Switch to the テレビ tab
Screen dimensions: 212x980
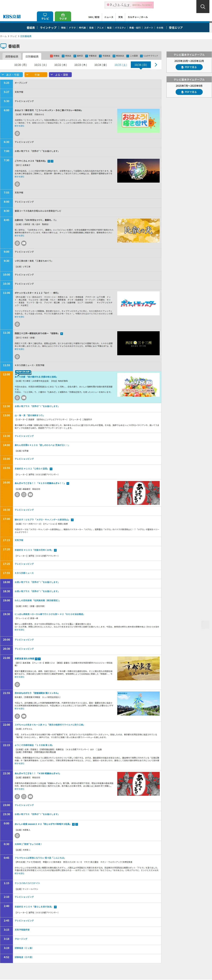45,16
